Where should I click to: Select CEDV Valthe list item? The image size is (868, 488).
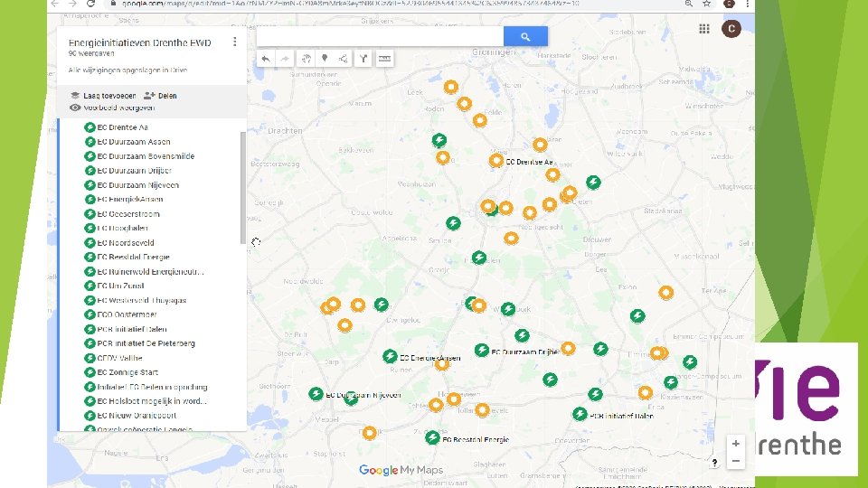[x=119, y=358]
